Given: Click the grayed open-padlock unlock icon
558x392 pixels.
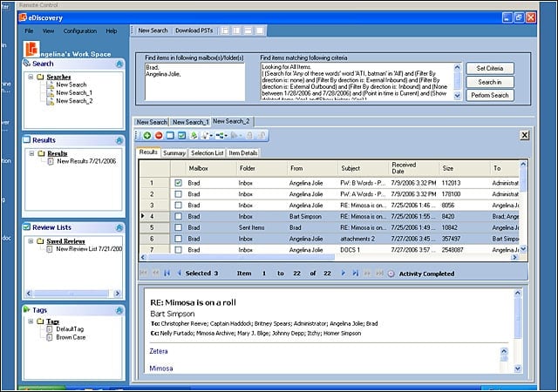Looking at the screenshot, I should (262, 136).
